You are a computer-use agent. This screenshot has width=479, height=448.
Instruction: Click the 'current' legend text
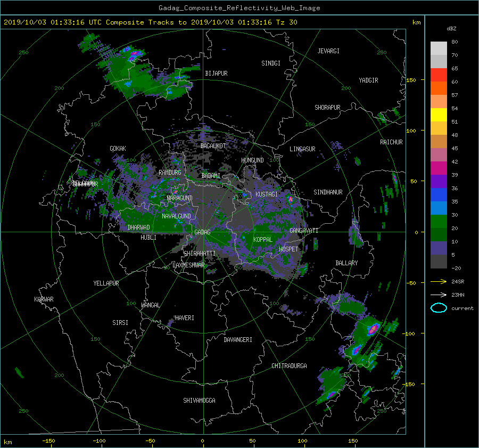pyautogui.click(x=463, y=308)
